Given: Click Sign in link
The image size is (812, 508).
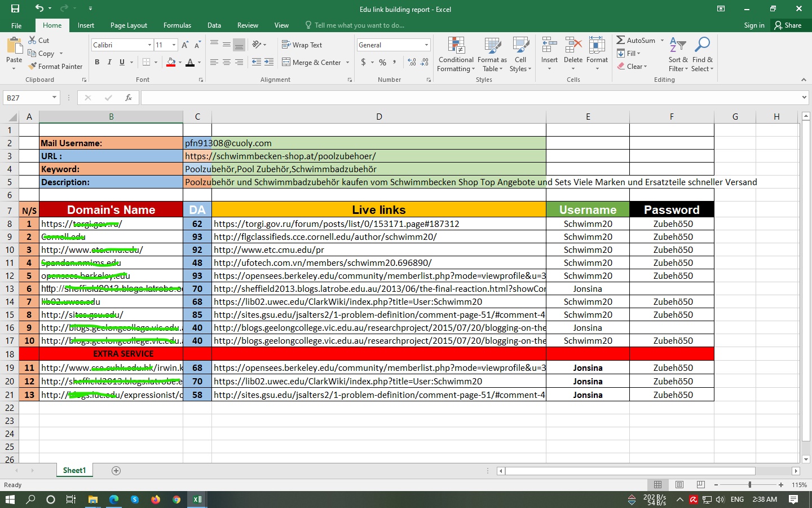Looking at the screenshot, I should (x=754, y=25).
